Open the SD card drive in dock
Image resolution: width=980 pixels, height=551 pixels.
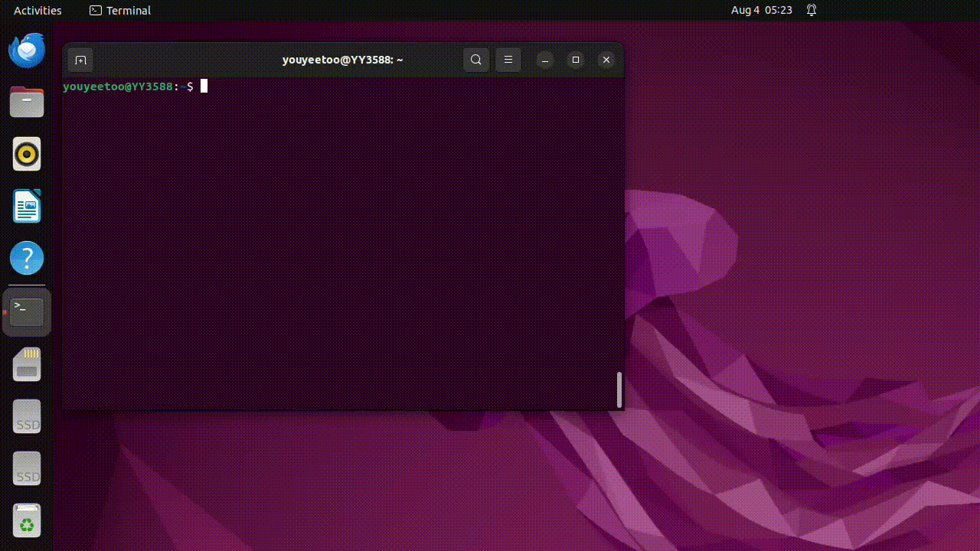pos(27,365)
